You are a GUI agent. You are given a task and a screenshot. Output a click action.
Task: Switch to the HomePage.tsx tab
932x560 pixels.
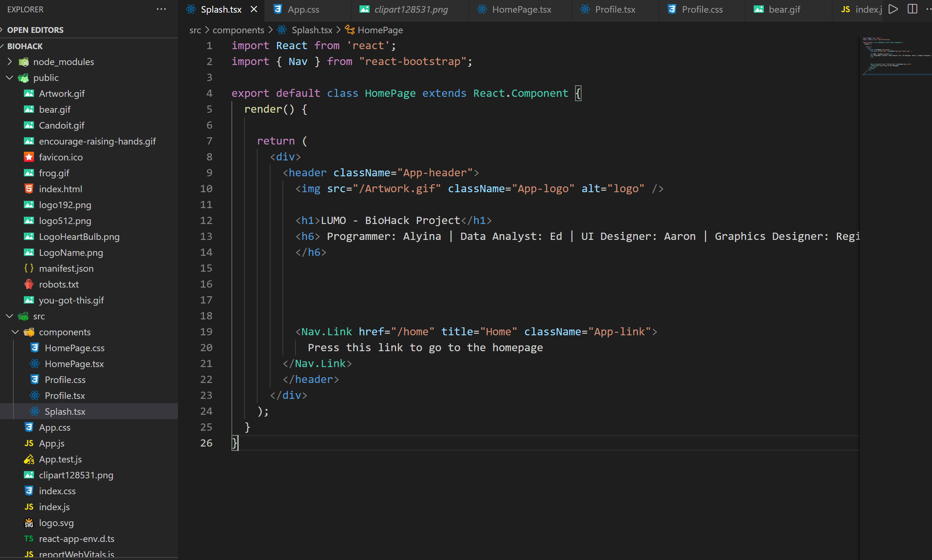pos(521,9)
